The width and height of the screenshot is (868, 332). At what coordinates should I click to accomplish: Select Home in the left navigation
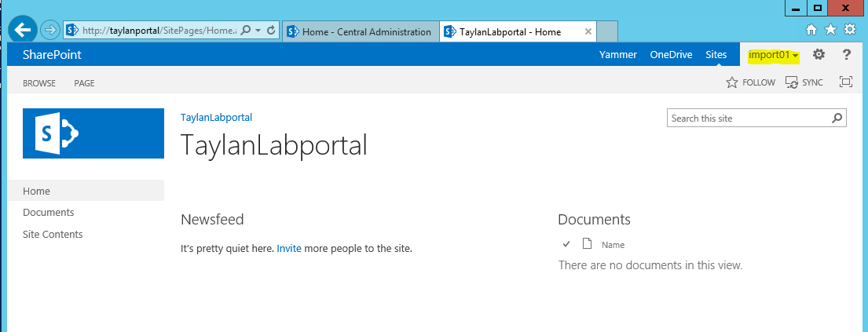coord(86,191)
